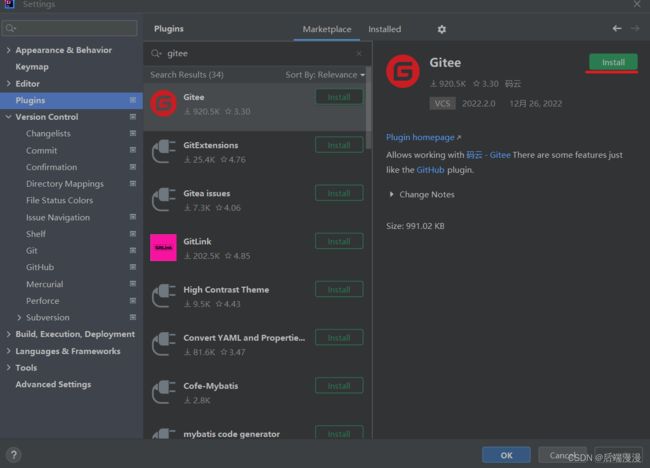Install Gitee from the details panel
650x468 pixels.
click(613, 62)
